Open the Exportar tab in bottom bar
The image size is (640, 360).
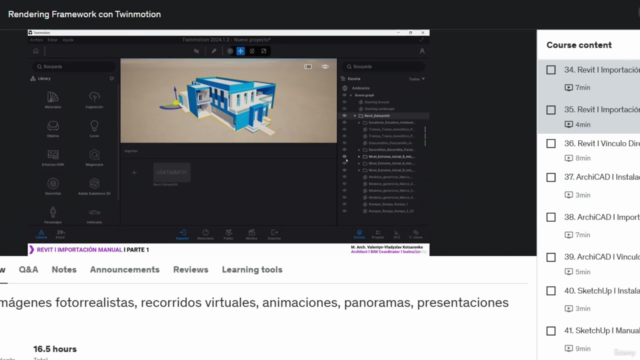[x=274, y=234]
